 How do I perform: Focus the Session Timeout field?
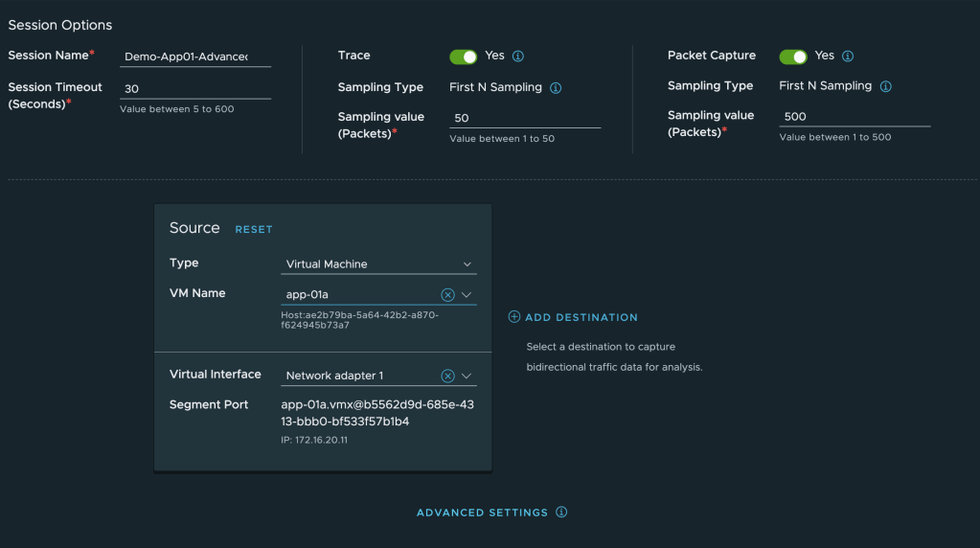pyautogui.click(x=195, y=88)
